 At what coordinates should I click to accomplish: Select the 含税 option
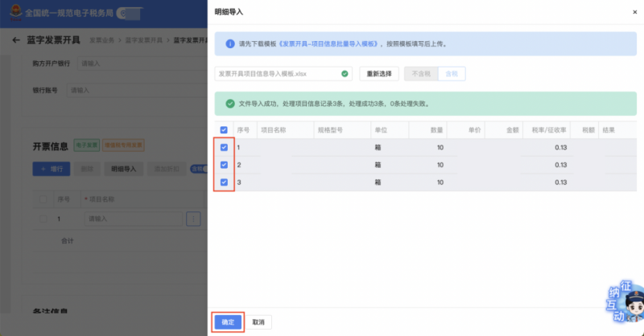[x=452, y=73]
